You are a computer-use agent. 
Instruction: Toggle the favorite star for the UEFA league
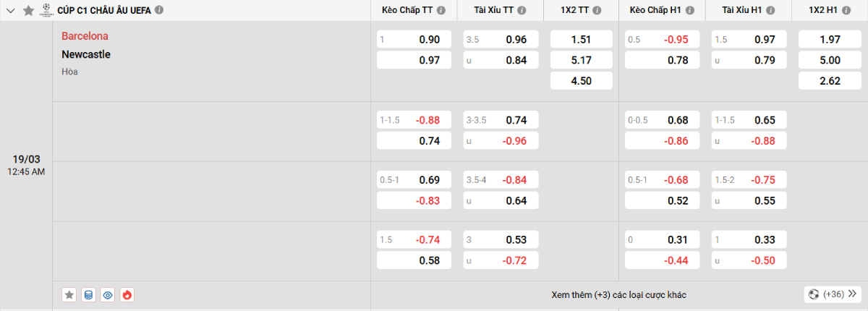pyautogui.click(x=28, y=10)
